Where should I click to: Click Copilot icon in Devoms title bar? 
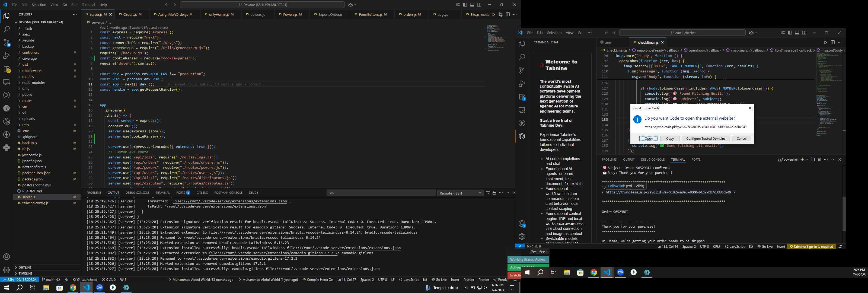pos(350,5)
